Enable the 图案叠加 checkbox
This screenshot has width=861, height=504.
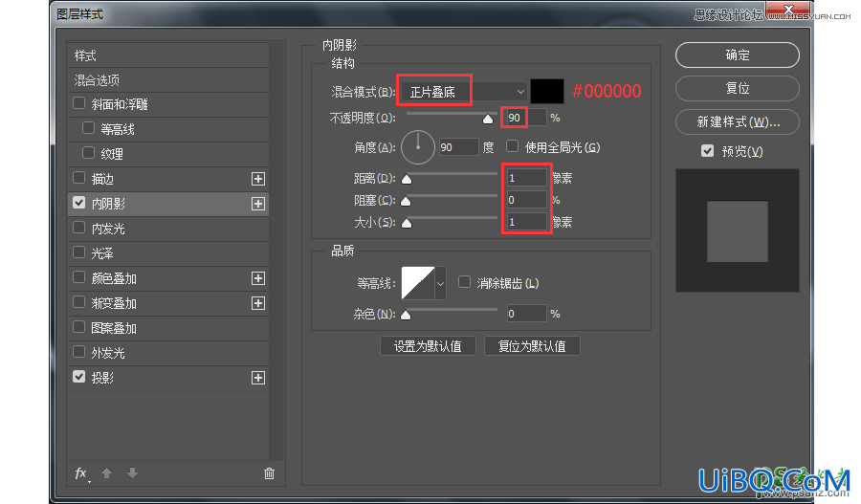coord(79,327)
